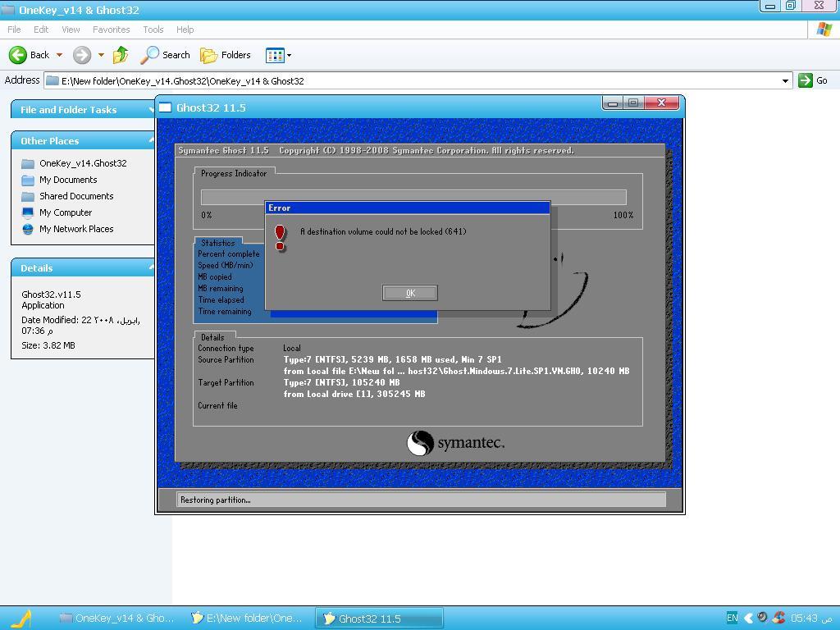
Task: Open the My Documents link
Action: [x=68, y=180]
